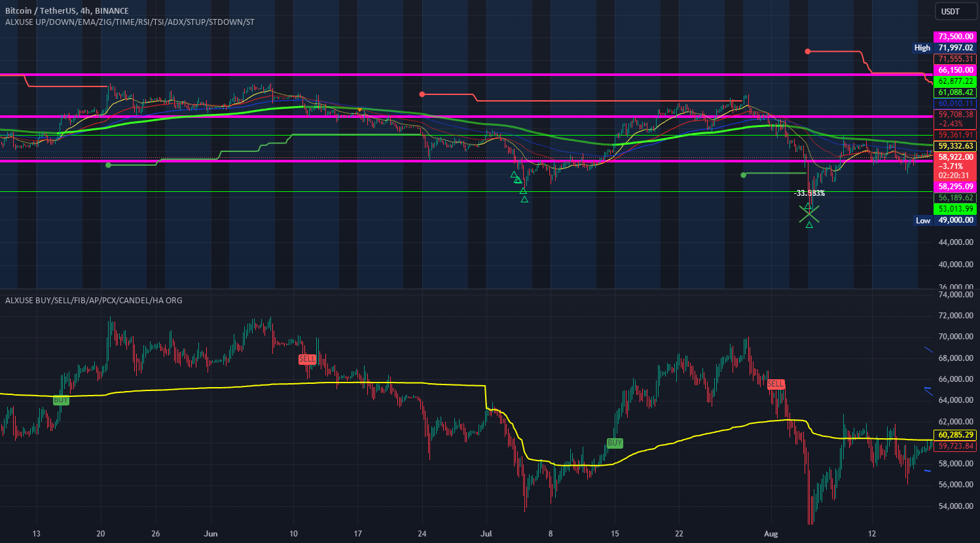Viewport: 980px width, 543px height.
Task: Click the green X cross marker near August low
Action: pos(809,214)
